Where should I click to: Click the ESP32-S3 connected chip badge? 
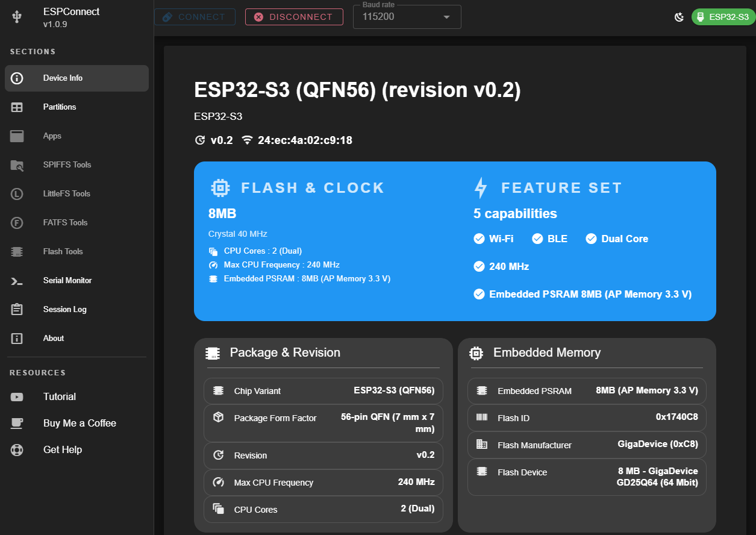(x=722, y=17)
